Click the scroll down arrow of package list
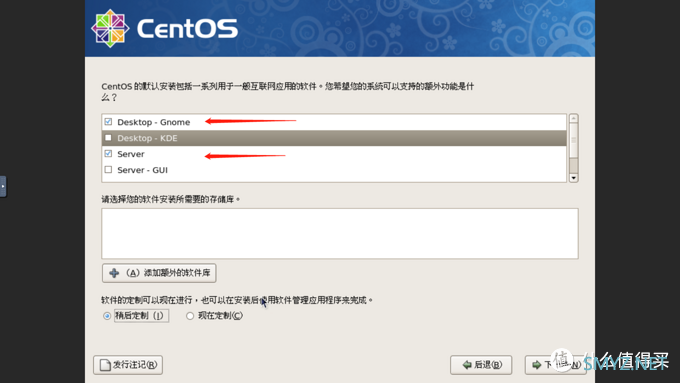The image size is (680, 383). pos(574,178)
